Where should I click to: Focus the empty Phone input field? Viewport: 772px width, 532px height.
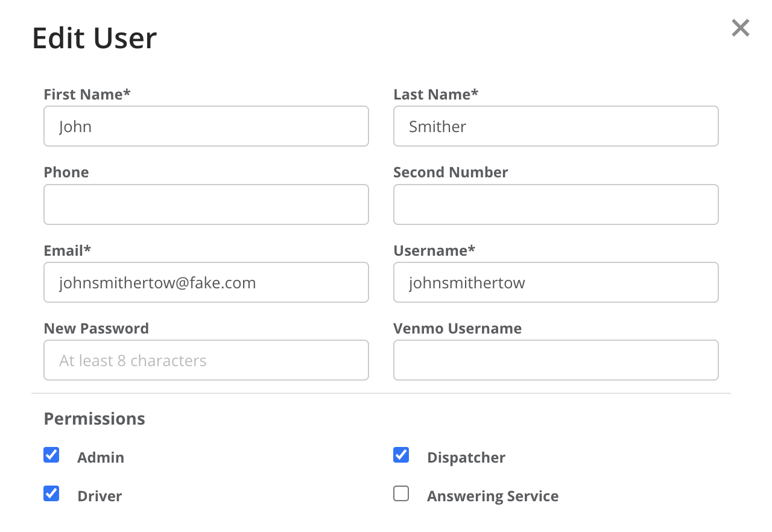pos(206,204)
